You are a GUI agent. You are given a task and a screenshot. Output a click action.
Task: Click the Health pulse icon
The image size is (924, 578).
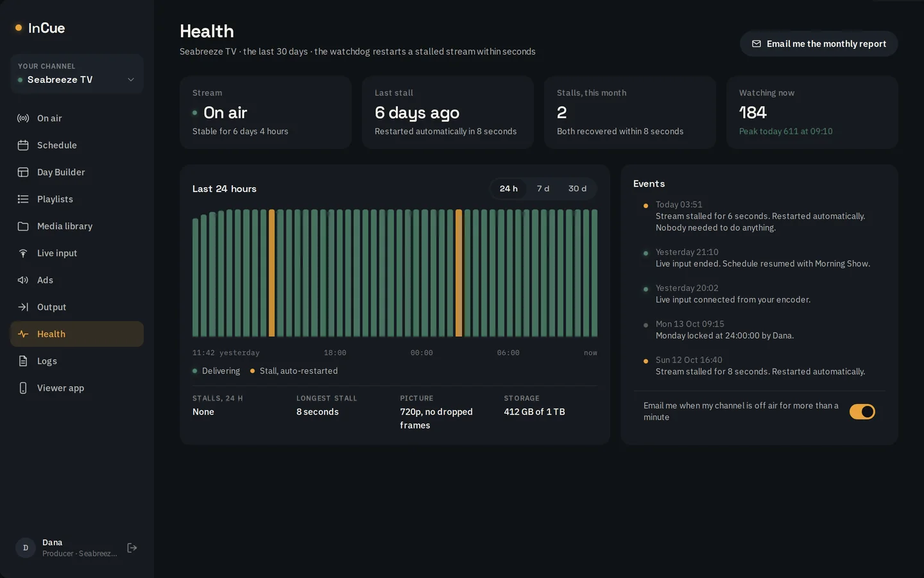pos(23,334)
